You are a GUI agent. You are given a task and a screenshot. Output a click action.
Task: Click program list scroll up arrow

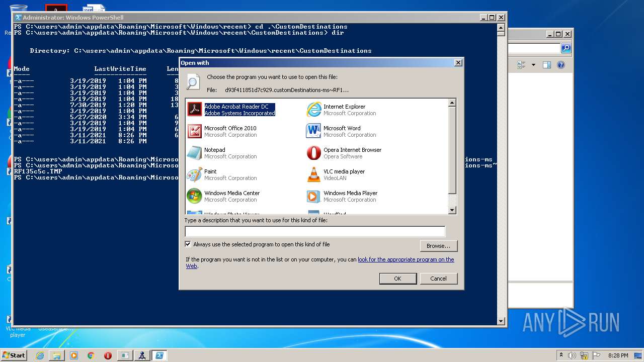click(x=452, y=103)
